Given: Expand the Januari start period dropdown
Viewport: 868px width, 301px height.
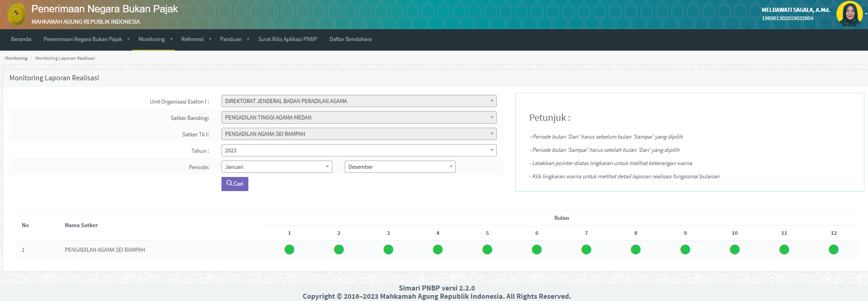Looking at the screenshot, I should point(276,167).
